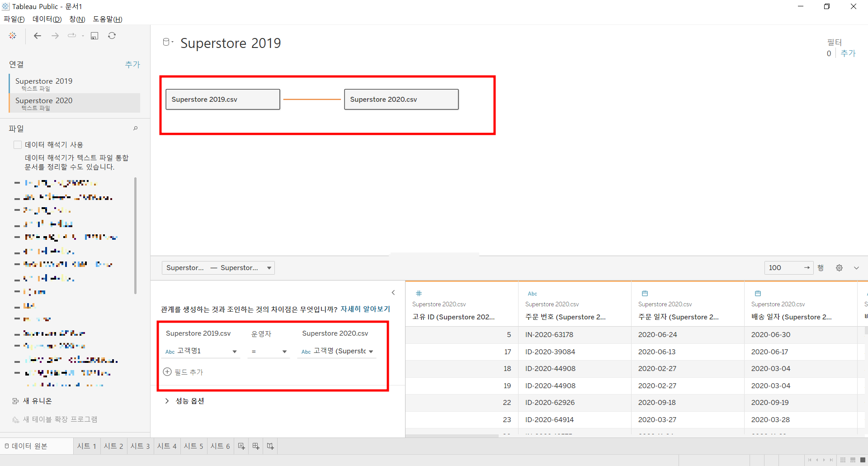The image size is (868, 466).
Task: Open the 데이터(D) menu
Action: pyautogui.click(x=47, y=19)
